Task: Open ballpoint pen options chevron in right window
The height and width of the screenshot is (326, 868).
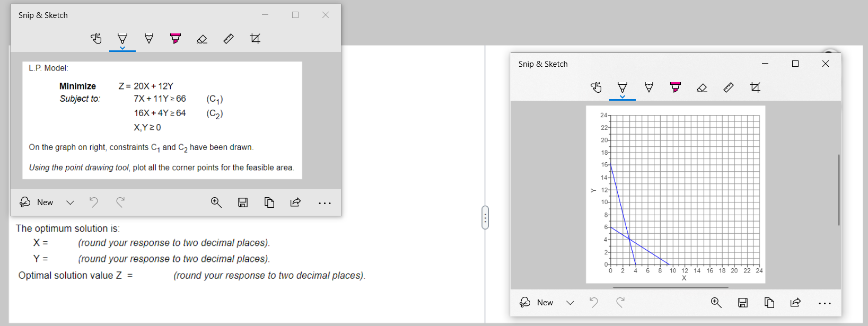Action: pyautogui.click(x=622, y=97)
